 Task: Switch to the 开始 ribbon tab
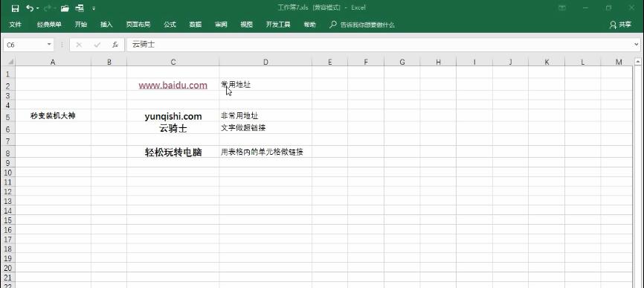click(81, 25)
